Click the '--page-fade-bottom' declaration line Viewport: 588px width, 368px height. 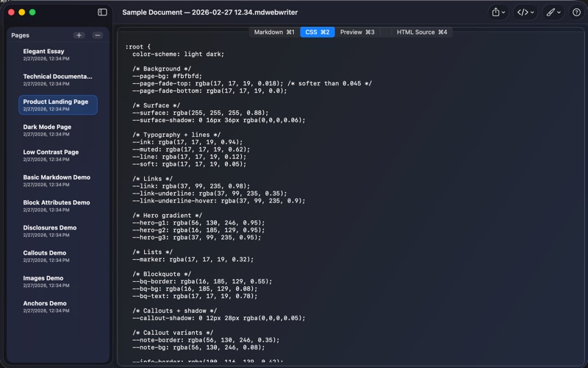coord(209,91)
